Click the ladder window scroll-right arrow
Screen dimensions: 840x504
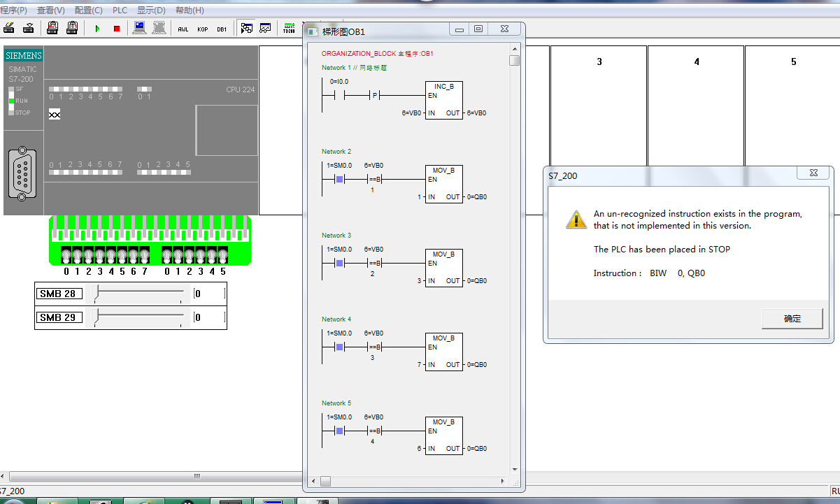point(503,482)
